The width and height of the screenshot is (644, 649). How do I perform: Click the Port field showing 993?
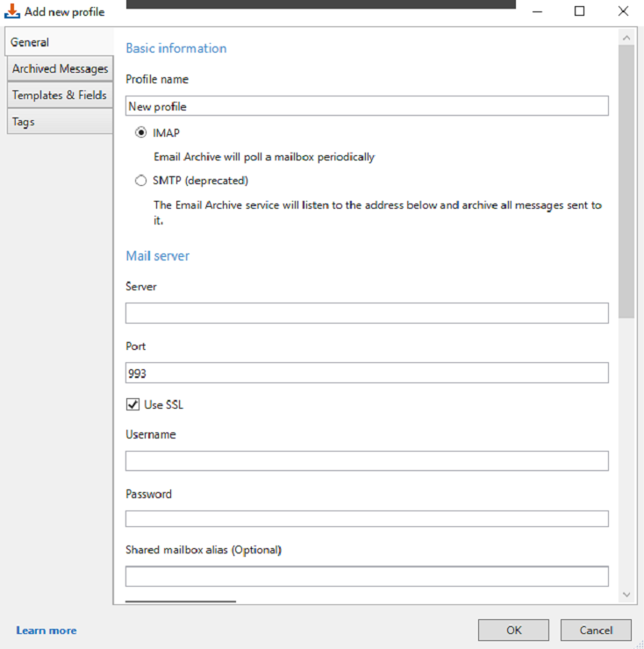click(x=367, y=373)
